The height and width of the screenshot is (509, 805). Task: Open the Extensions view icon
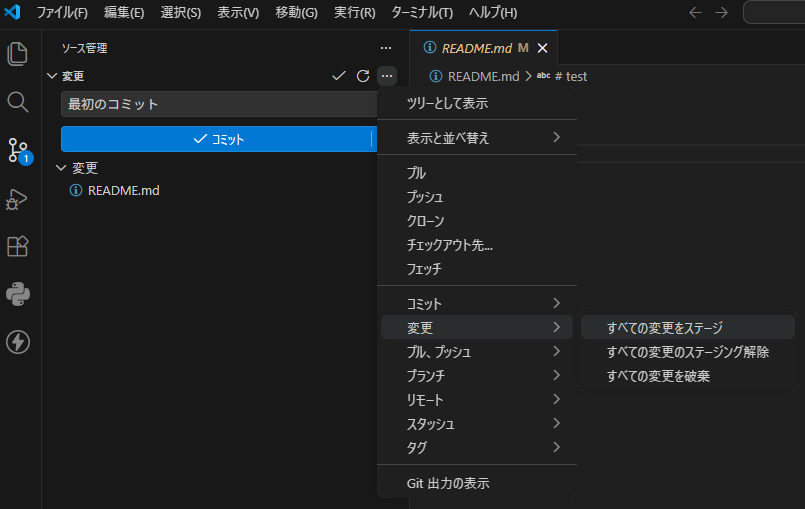click(x=18, y=246)
